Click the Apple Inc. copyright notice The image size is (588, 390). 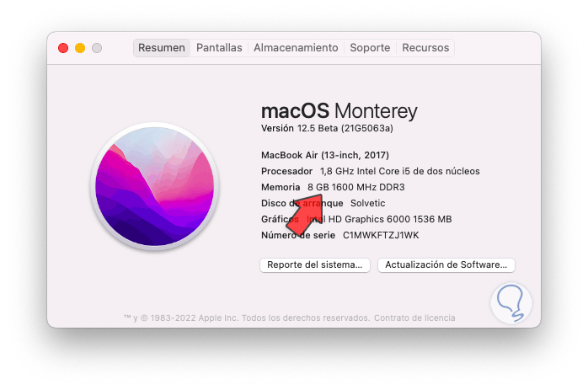click(247, 318)
